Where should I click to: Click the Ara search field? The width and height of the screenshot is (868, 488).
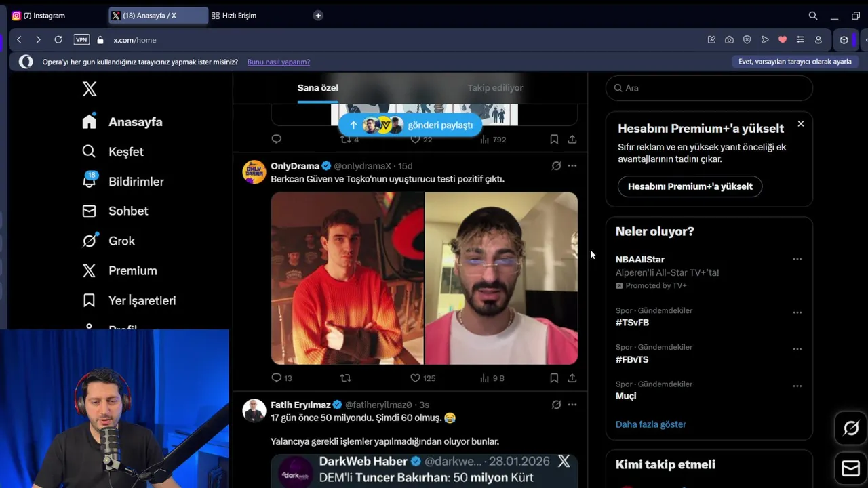click(709, 88)
